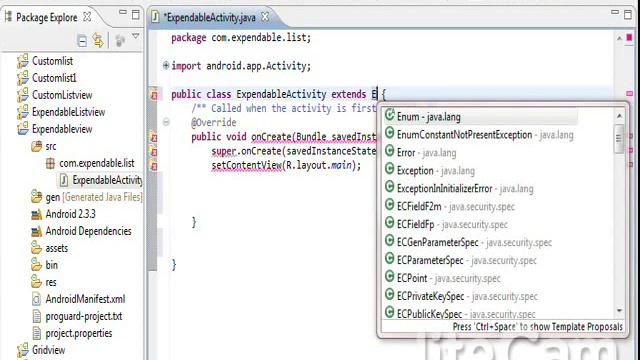Click proposal list scrollbar thumb

[x=619, y=139]
